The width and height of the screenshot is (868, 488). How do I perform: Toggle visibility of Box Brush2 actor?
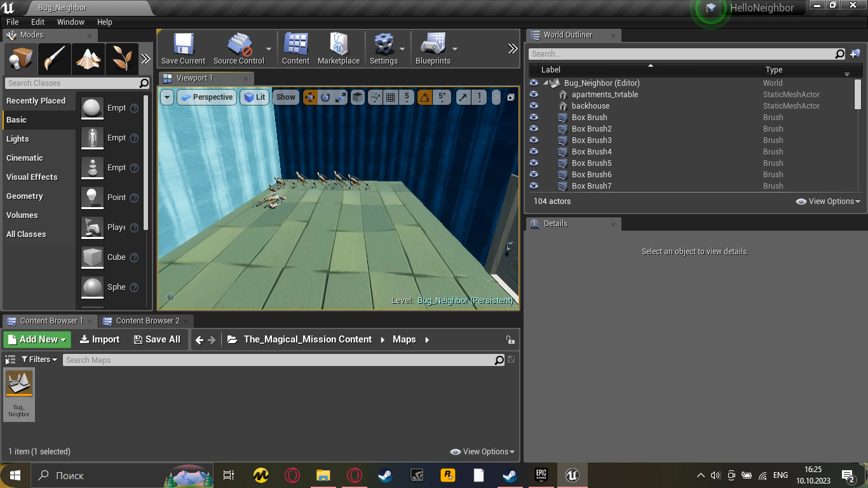tap(534, 129)
